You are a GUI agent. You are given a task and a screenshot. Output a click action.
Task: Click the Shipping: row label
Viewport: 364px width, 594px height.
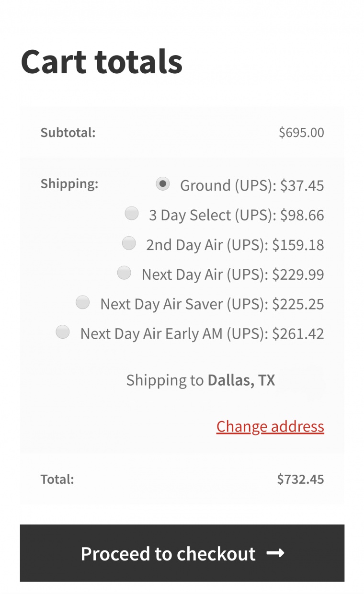click(x=69, y=184)
